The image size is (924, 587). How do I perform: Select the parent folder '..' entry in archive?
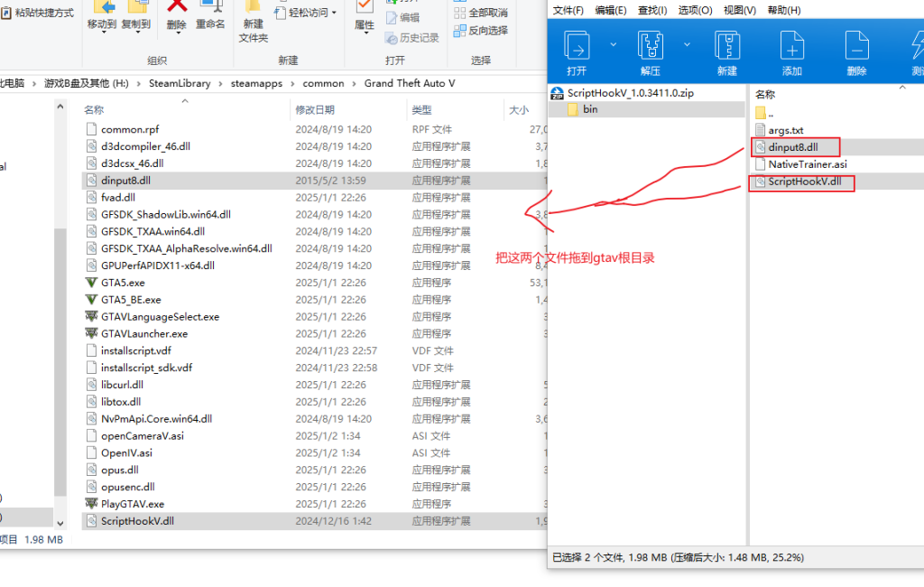[x=763, y=113]
